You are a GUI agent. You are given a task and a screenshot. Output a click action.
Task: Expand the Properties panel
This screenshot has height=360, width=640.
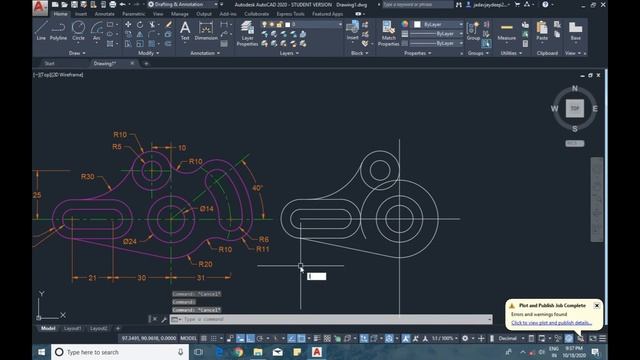click(418, 53)
